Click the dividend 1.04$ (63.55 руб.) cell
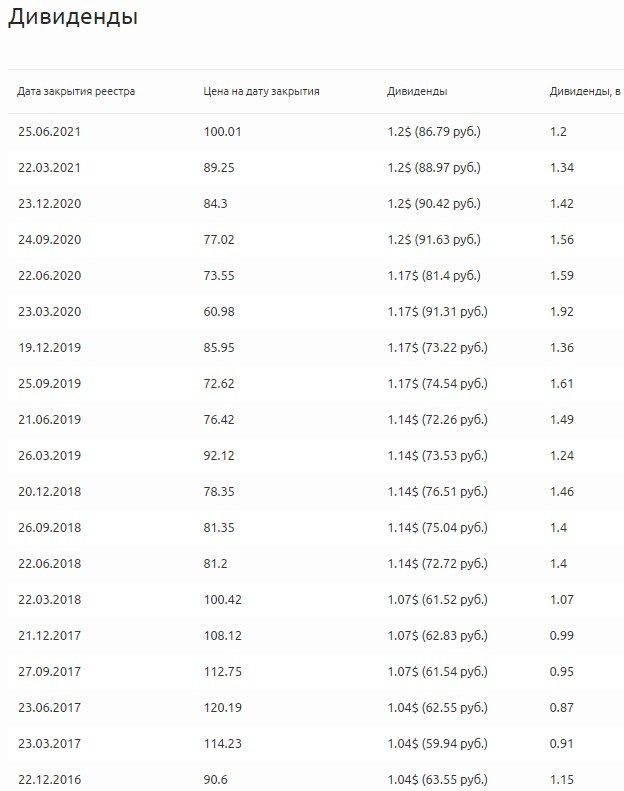The height and width of the screenshot is (791, 624). pos(437,779)
